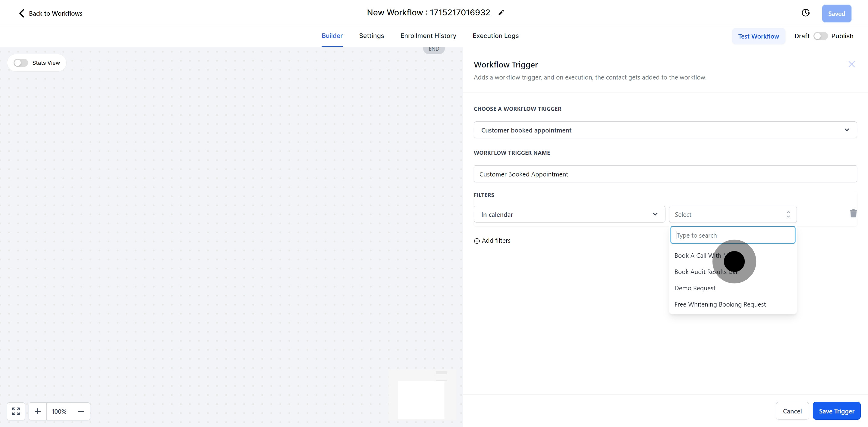Click the pencil icon to rename workflow
This screenshot has height=427, width=868.
[501, 13]
